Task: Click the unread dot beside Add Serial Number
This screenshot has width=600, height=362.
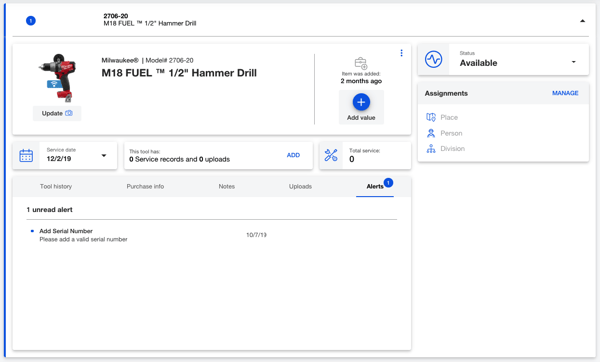Action: tap(32, 231)
